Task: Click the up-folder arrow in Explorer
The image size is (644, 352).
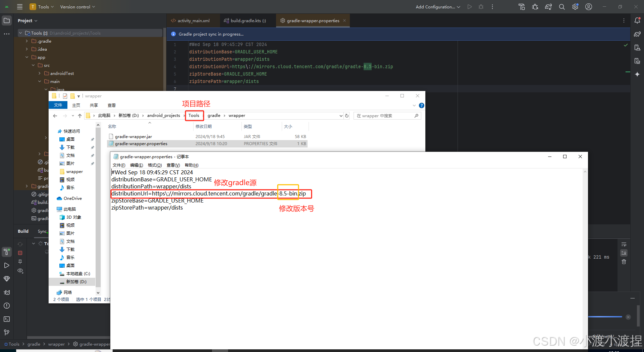Action: 80,116
